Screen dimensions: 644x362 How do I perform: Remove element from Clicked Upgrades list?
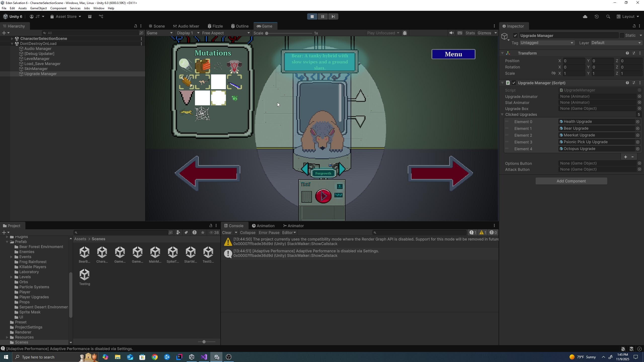coord(633,157)
